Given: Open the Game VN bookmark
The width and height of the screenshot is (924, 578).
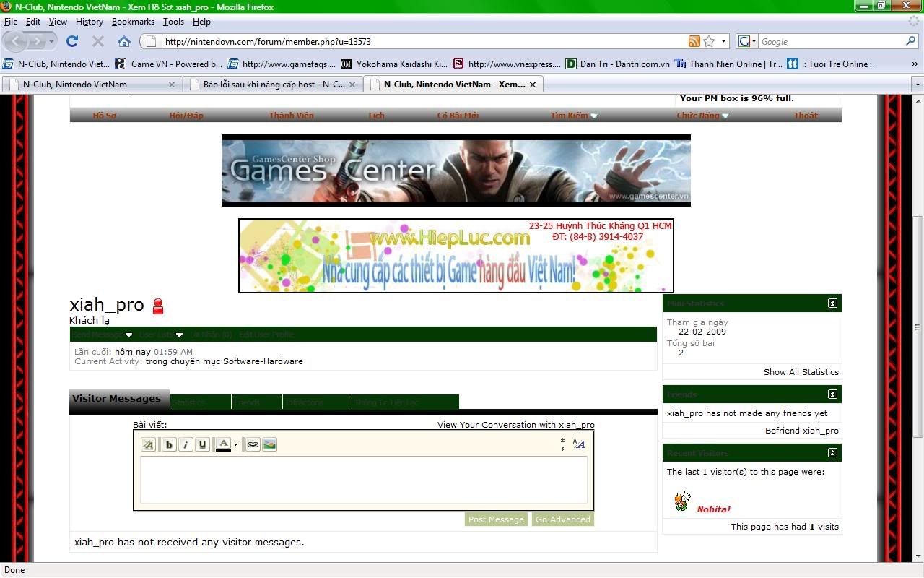Looking at the screenshot, I should pos(169,64).
